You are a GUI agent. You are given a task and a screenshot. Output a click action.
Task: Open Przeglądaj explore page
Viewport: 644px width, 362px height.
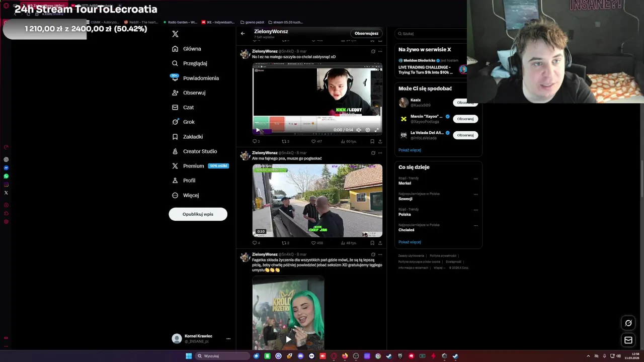190,63
